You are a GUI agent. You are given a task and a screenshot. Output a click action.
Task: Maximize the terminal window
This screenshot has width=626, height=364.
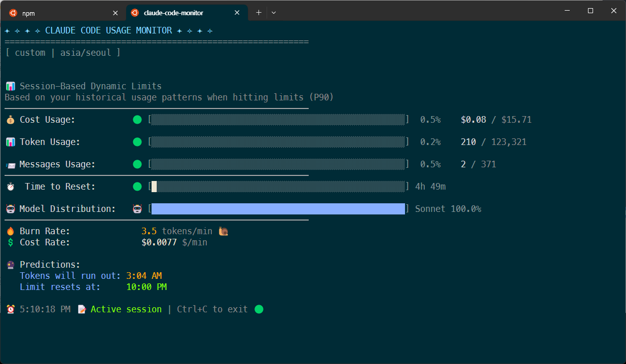point(591,11)
